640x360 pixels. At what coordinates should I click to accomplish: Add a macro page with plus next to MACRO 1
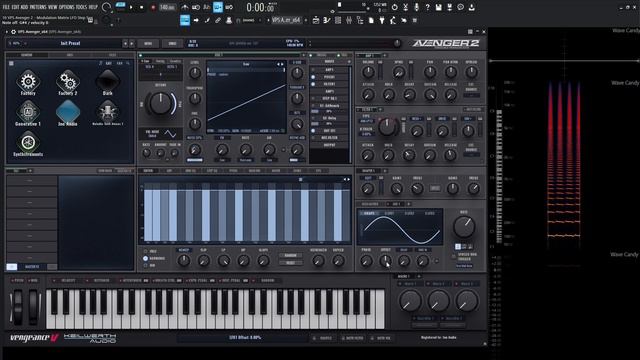419,276
